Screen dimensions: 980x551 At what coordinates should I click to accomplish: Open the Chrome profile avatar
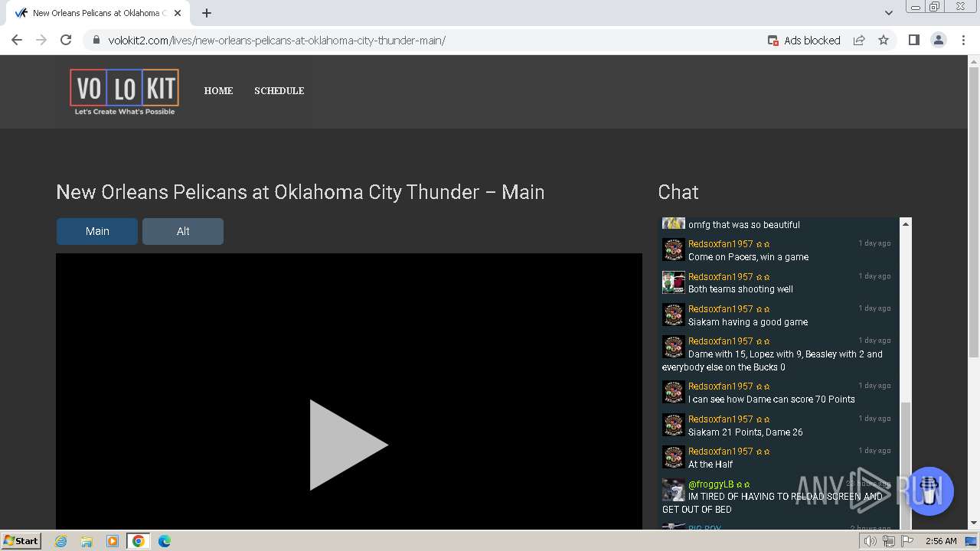click(939, 41)
